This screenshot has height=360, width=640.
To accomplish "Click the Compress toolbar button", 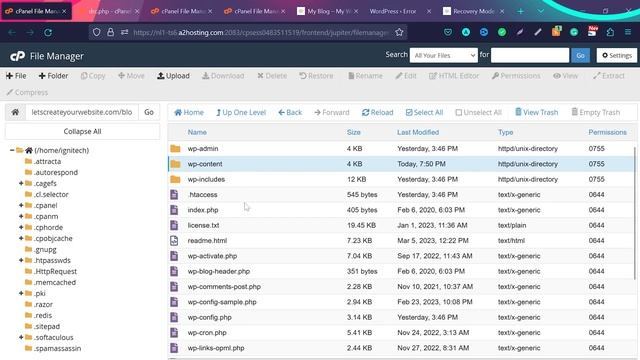I will point(27,92).
